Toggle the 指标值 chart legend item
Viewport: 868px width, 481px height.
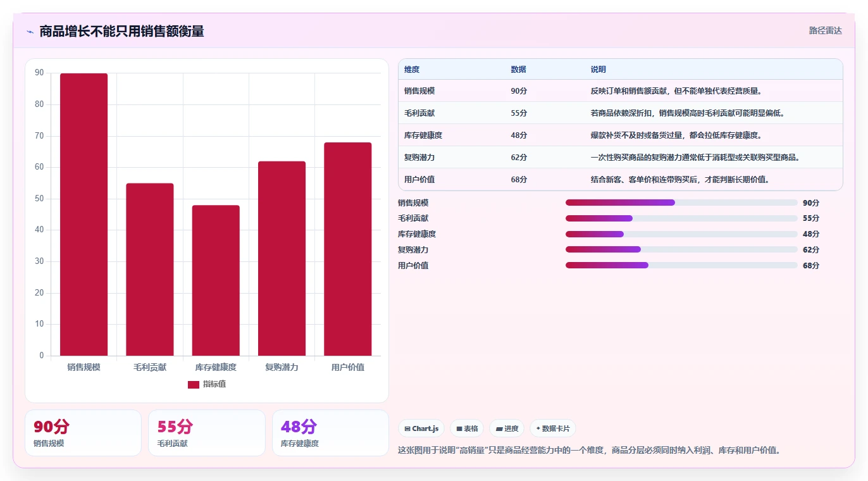coord(207,384)
